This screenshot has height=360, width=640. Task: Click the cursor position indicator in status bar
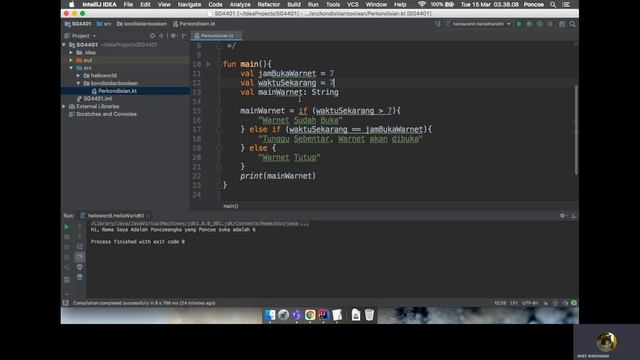point(500,303)
